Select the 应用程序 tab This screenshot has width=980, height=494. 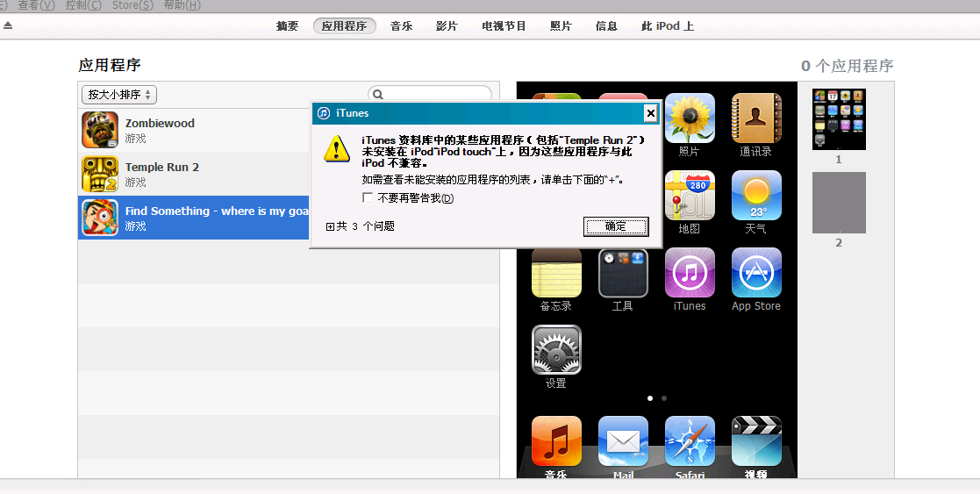(345, 25)
